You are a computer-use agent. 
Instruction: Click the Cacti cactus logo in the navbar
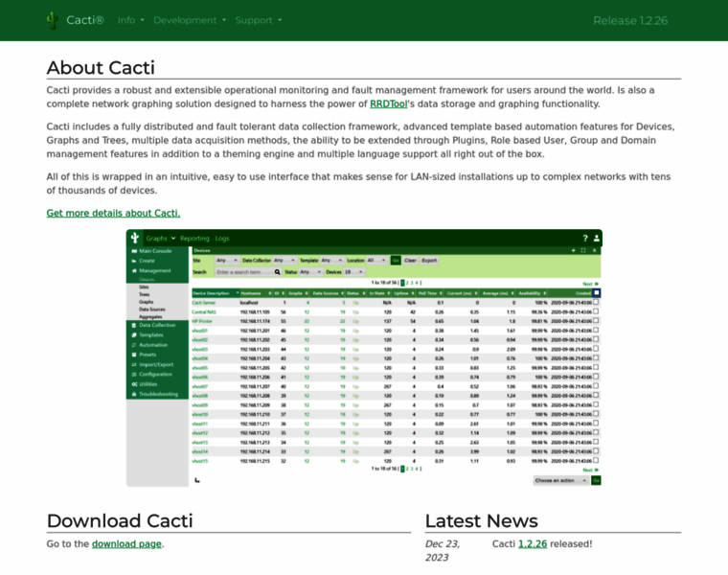(x=53, y=20)
